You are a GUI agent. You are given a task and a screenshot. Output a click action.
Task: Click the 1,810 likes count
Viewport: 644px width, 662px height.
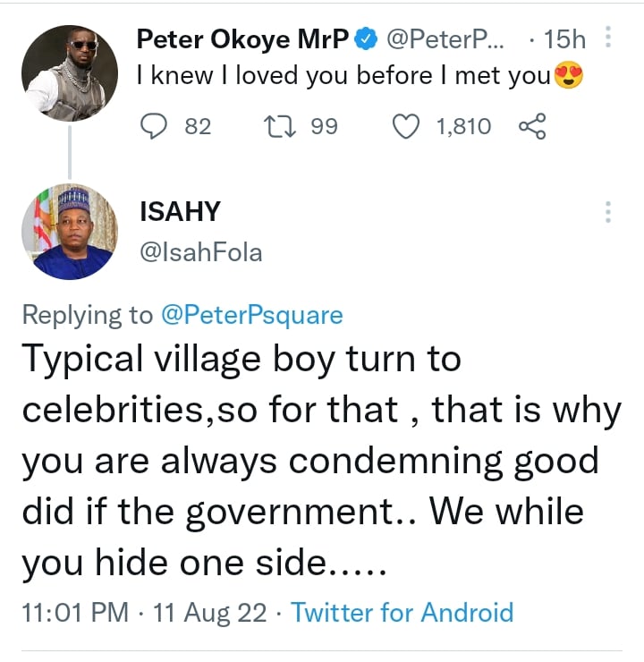pos(463,126)
